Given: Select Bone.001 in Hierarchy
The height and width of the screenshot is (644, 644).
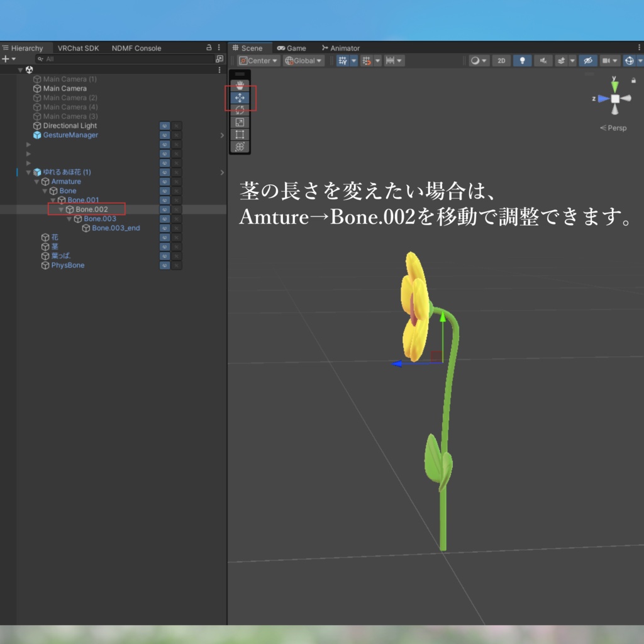Looking at the screenshot, I should click(83, 200).
